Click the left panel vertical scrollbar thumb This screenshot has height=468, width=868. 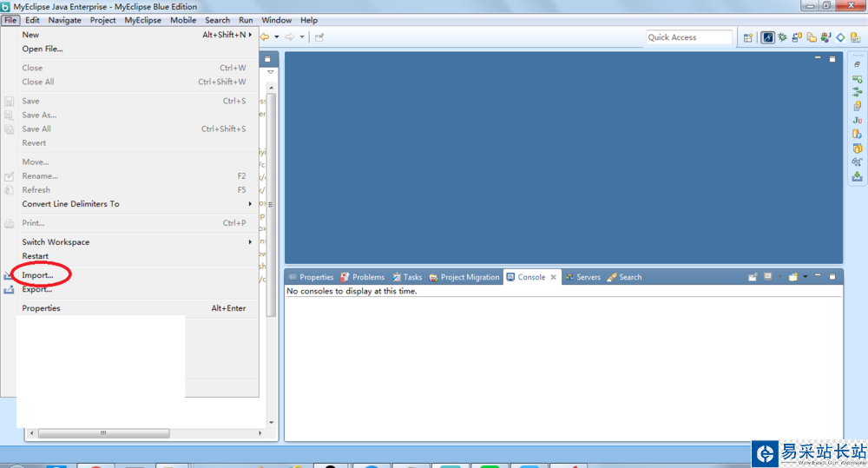271,205
